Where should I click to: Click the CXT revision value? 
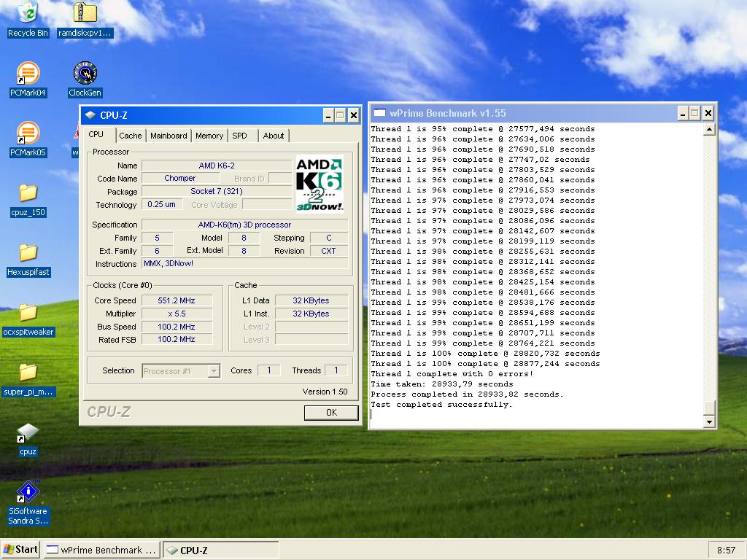(x=329, y=251)
